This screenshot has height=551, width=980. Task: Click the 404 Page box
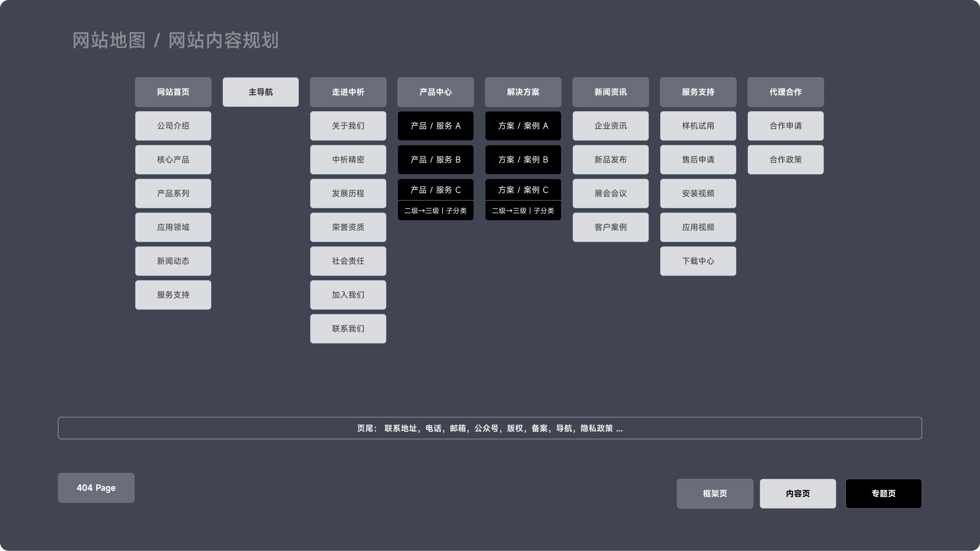click(96, 488)
